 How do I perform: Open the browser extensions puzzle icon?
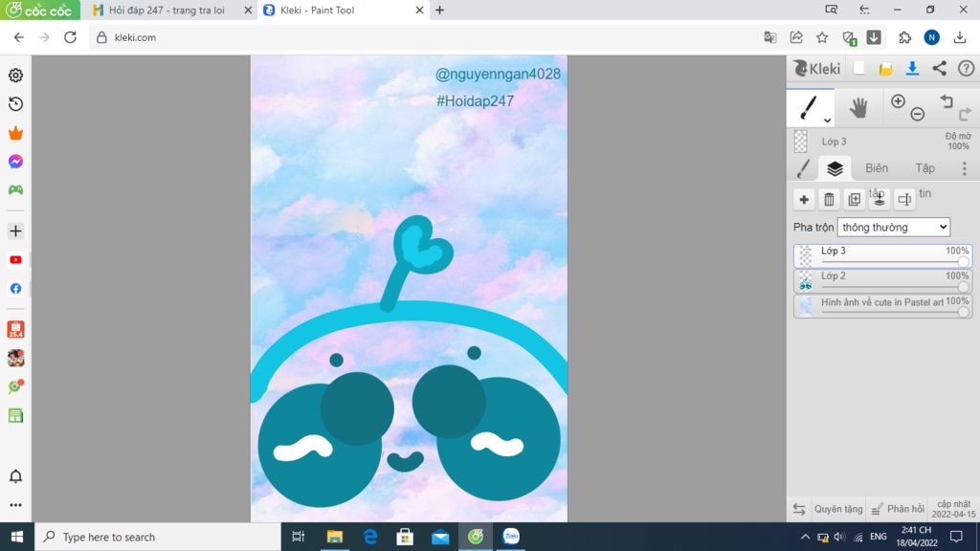pos(904,37)
